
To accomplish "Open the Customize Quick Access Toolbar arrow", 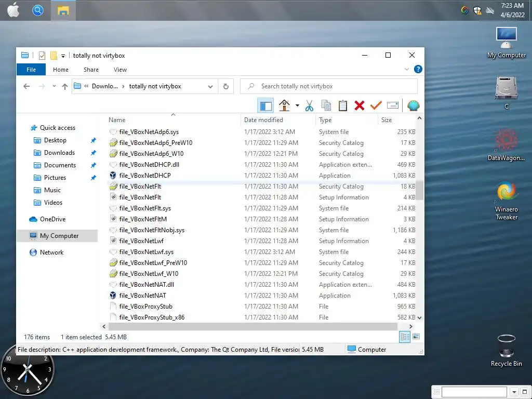I will (63, 56).
